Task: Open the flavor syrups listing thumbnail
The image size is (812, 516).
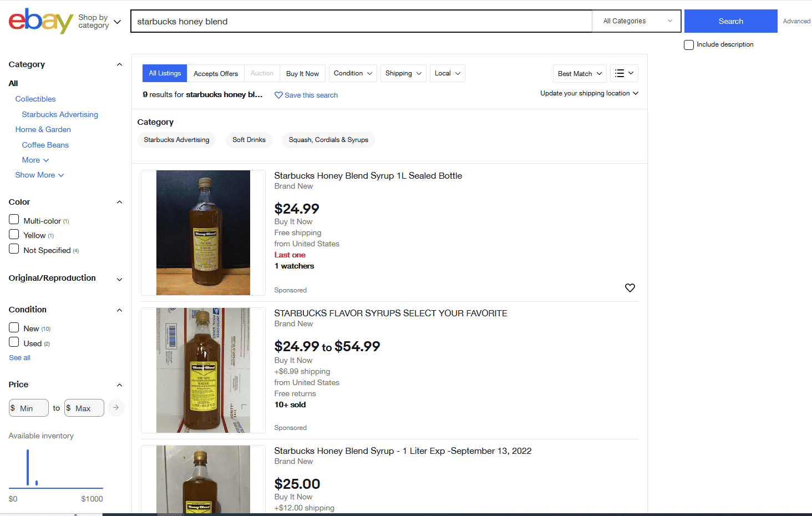Action: click(x=203, y=370)
